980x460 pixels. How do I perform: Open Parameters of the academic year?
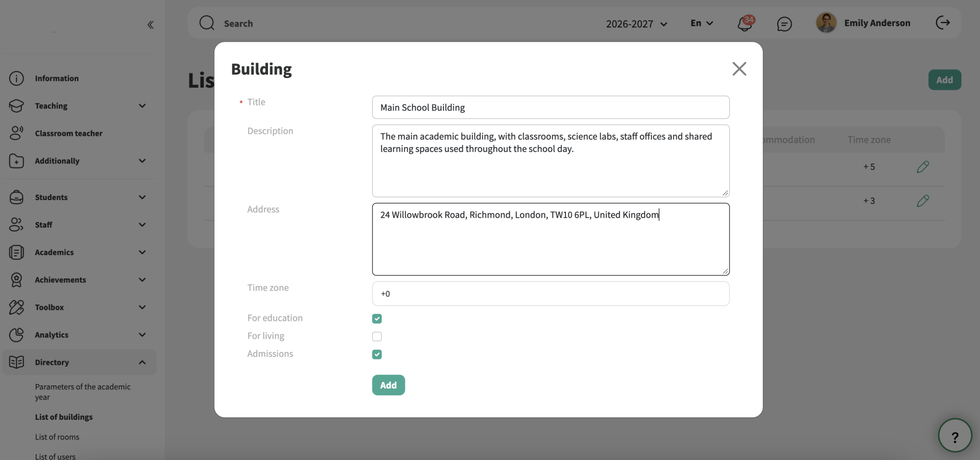[x=83, y=392]
